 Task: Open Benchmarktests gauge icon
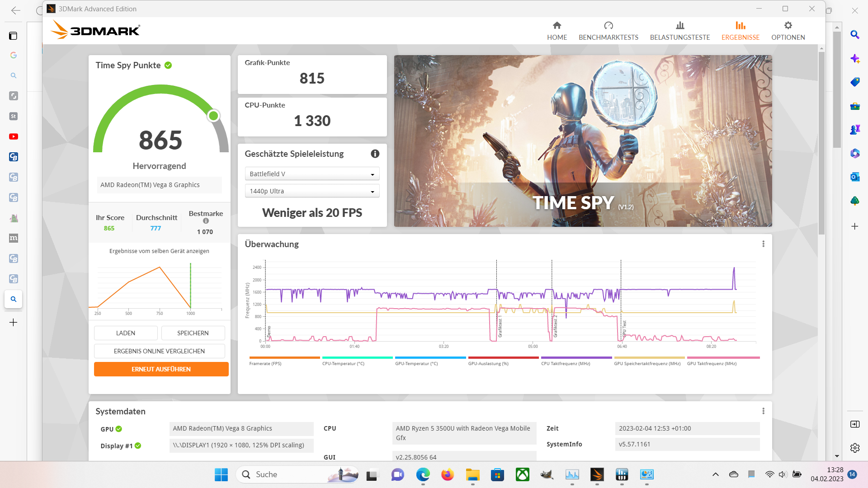point(608,26)
